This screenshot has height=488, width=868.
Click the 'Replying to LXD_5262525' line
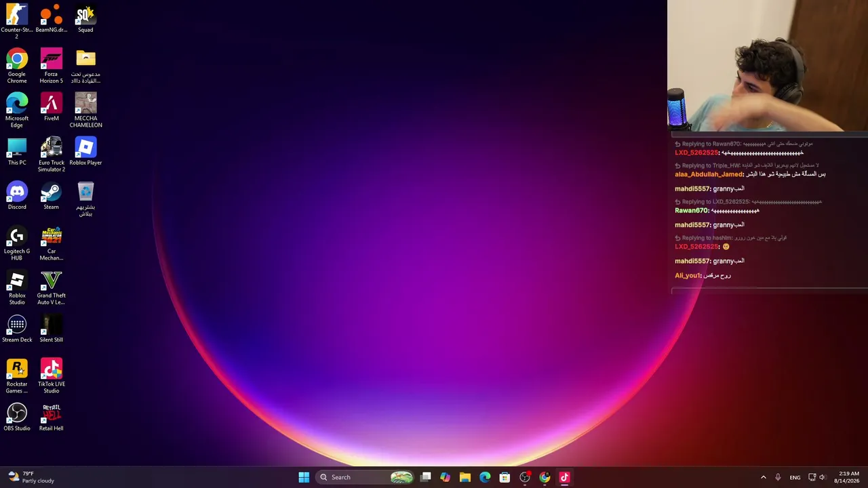(748, 202)
